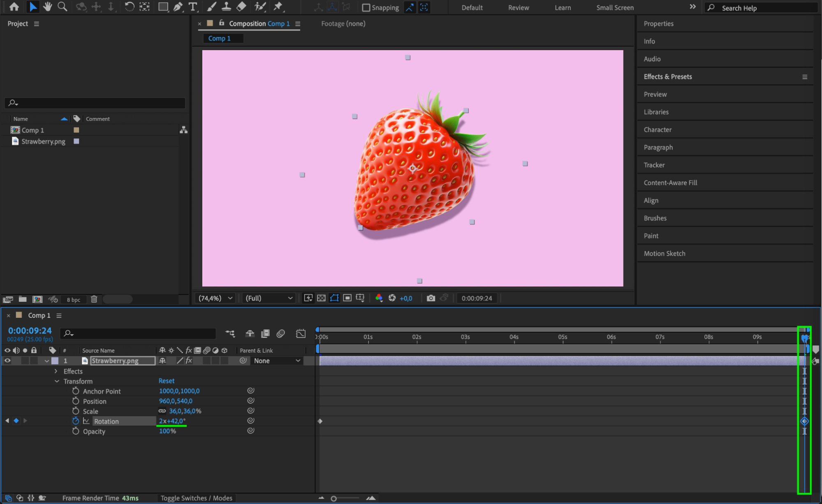
Task: Take a snapshot with camera icon
Action: 431,298
